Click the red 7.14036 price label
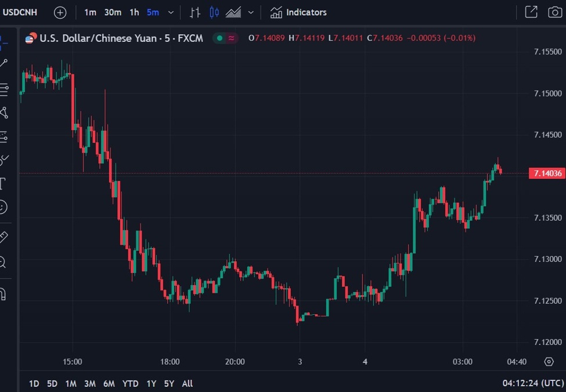Viewport: 566px width, 392px height. pyautogui.click(x=546, y=172)
